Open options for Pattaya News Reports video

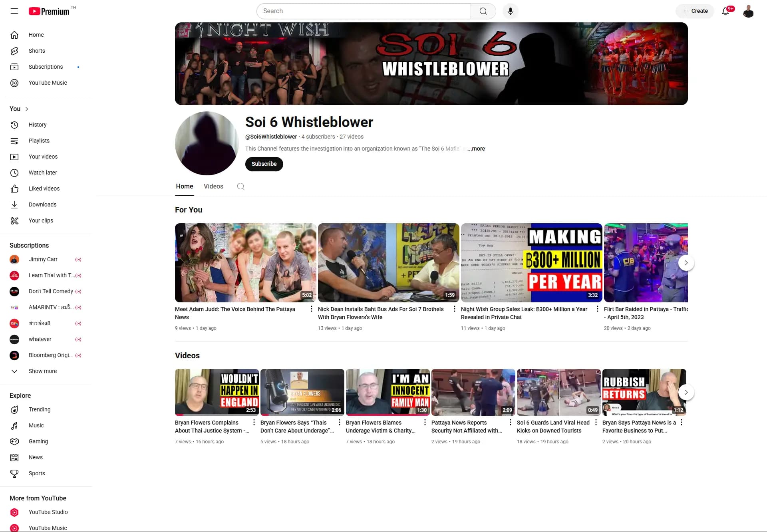coord(510,422)
